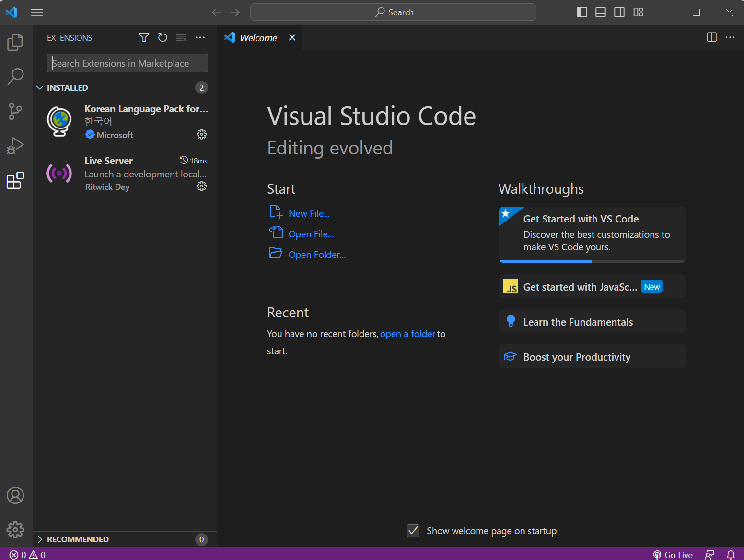Image resolution: width=744 pixels, height=560 pixels.
Task: Click Go Live in the status bar
Action: click(x=673, y=555)
